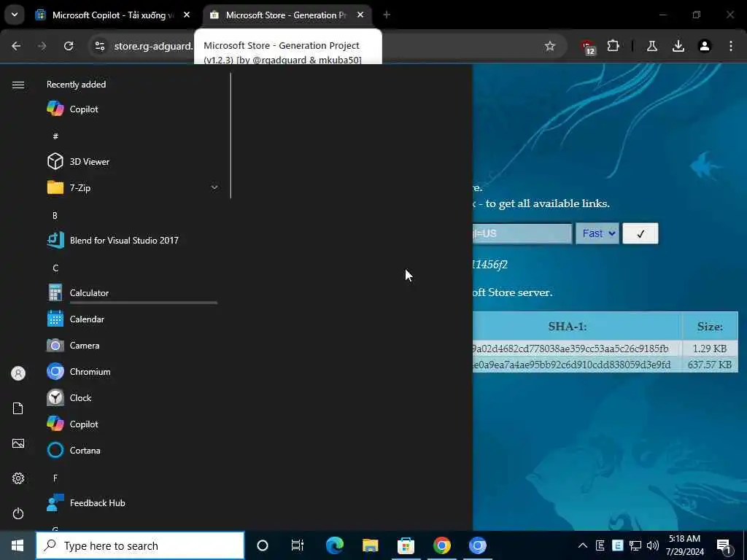The width and height of the screenshot is (747, 560).
Task: Open the Start menu hamburger expand button
Action: pyautogui.click(x=18, y=85)
